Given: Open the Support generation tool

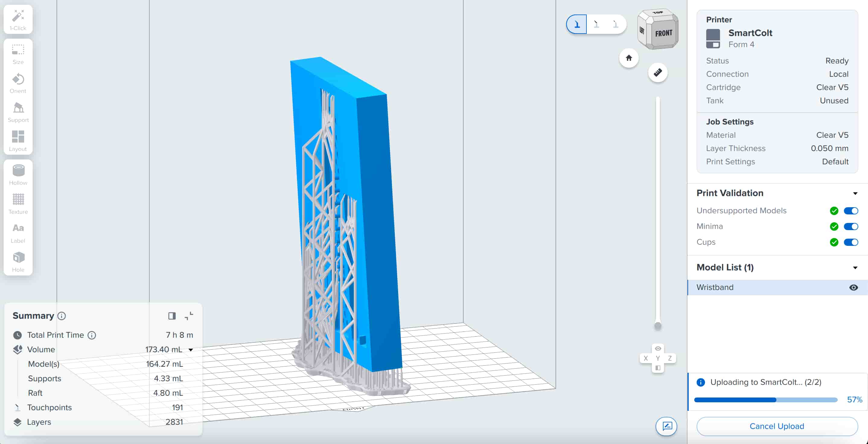Looking at the screenshot, I should (x=18, y=112).
